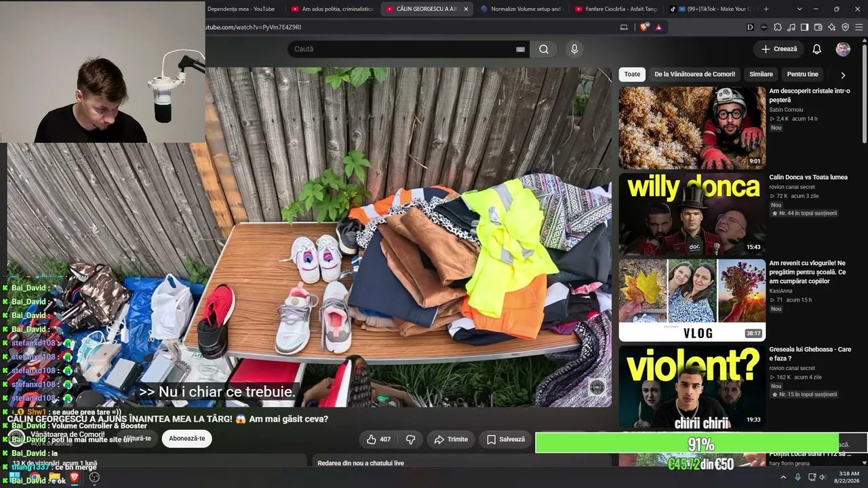This screenshot has height=488, width=868.
Task: Select the Toate filter chip
Action: point(632,75)
